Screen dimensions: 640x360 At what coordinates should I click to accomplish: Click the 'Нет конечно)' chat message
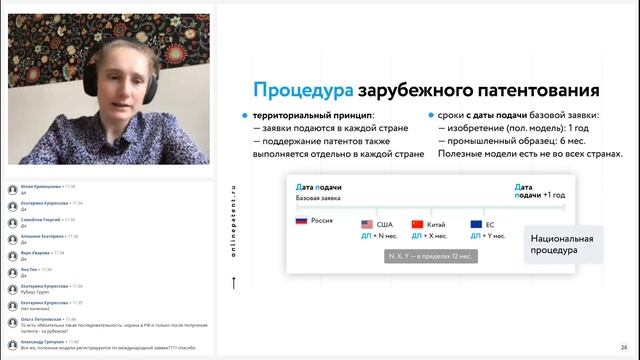35,309
